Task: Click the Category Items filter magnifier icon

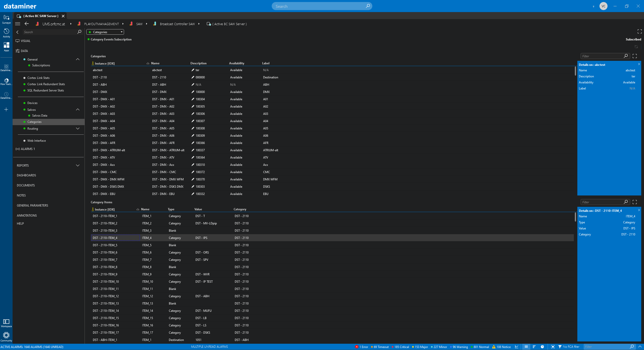Action: pyautogui.click(x=626, y=202)
